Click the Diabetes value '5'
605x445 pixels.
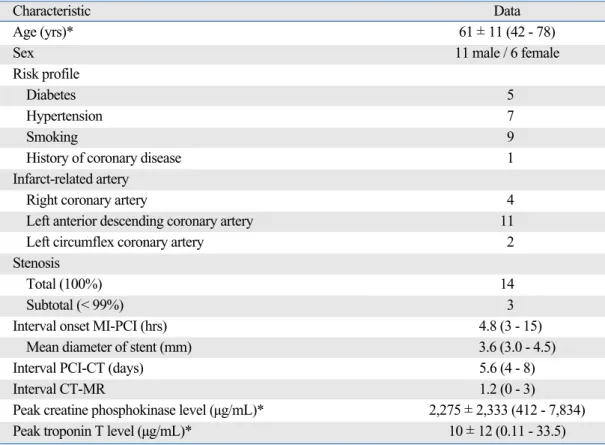[x=510, y=95]
